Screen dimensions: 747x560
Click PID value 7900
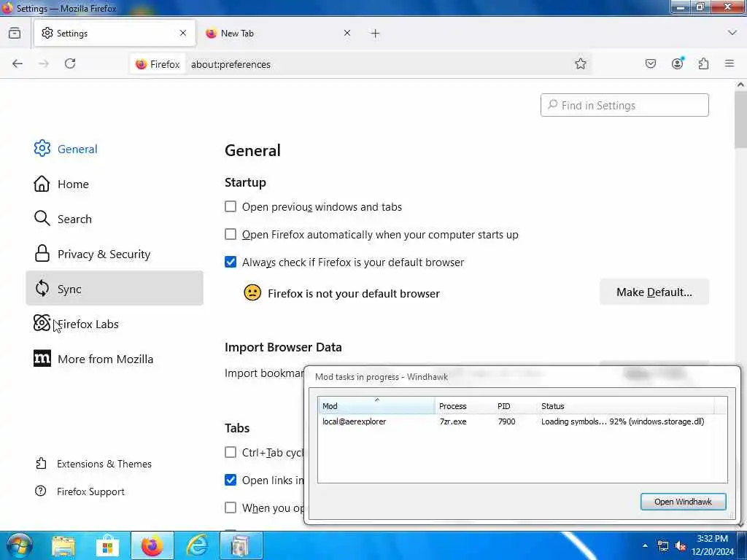point(506,421)
